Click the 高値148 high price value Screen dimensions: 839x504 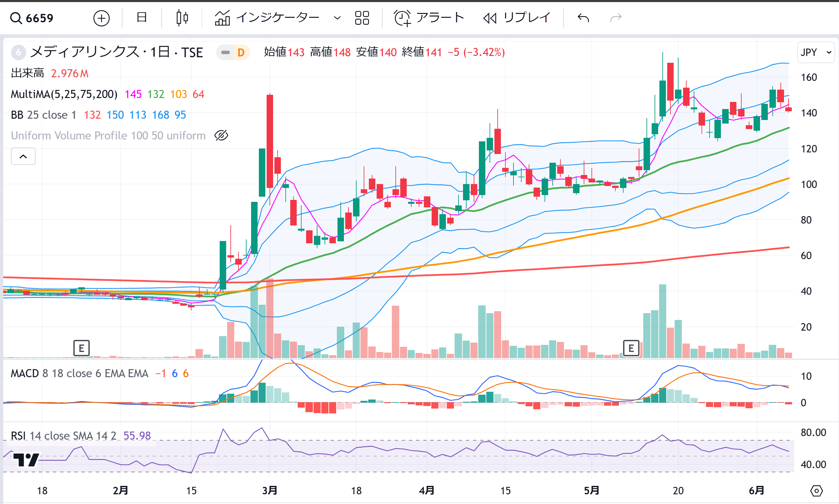click(330, 52)
